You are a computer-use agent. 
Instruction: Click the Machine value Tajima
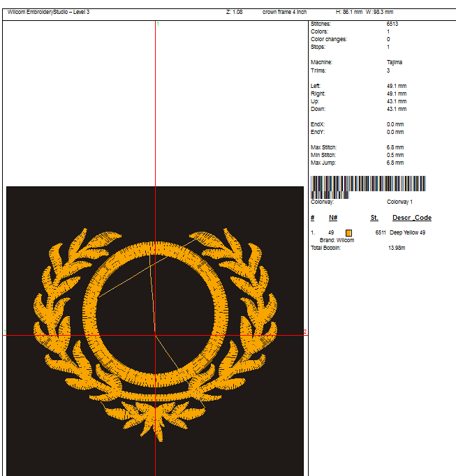click(395, 62)
